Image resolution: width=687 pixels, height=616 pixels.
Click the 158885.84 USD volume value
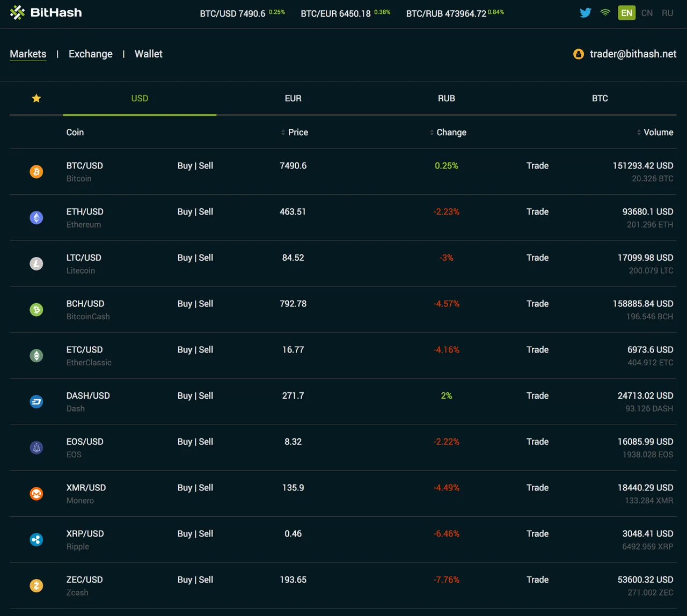(643, 304)
